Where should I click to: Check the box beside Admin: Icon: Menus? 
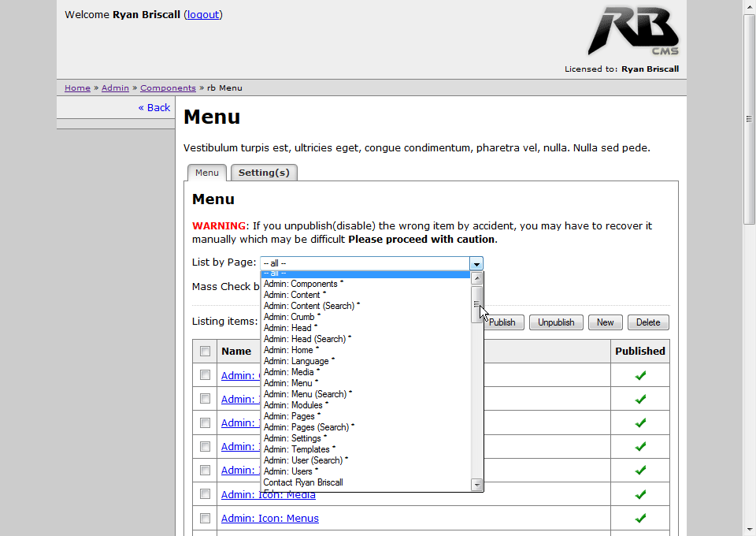click(205, 518)
